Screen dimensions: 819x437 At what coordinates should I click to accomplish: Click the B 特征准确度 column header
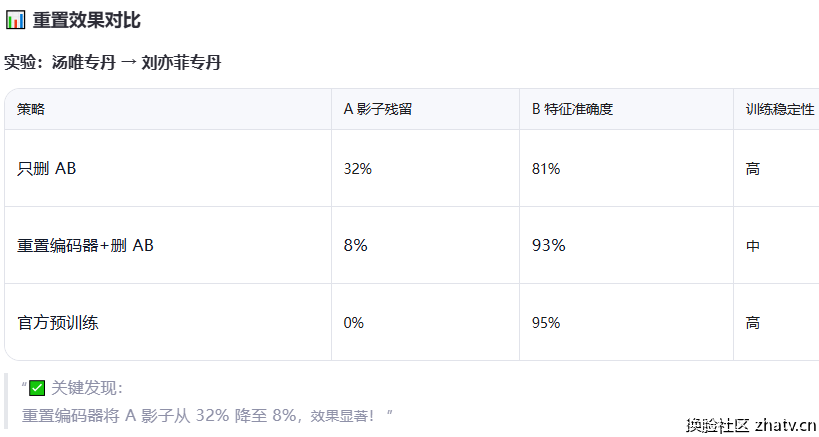click(x=572, y=109)
